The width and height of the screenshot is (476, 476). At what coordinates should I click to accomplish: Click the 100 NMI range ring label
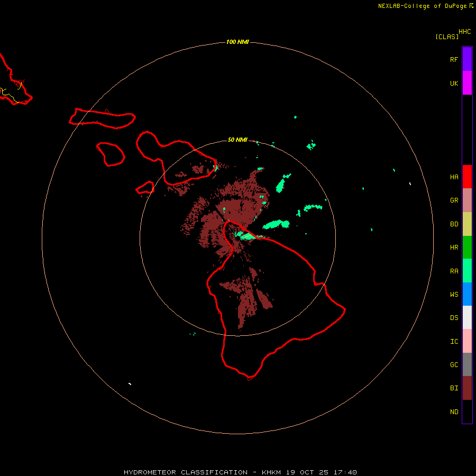237,42
